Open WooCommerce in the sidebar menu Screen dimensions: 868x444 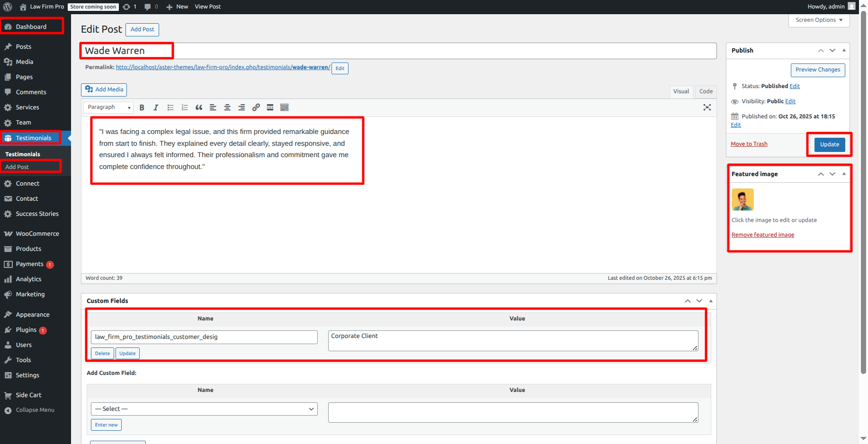coord(37,234)
